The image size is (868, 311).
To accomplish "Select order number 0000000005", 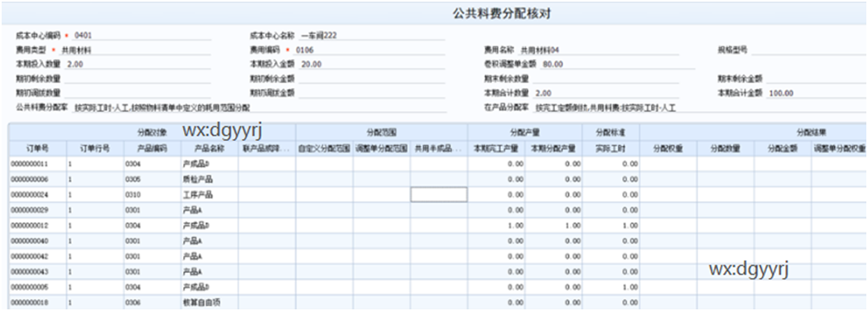I will 37,288.
